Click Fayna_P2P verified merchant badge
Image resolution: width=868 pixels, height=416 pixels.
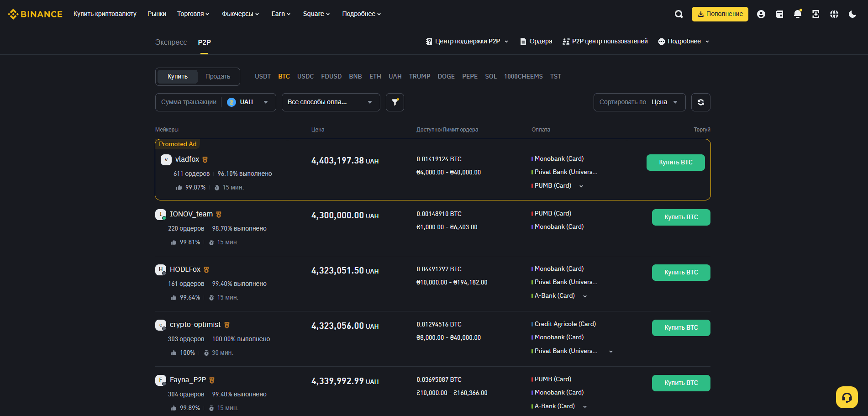tap(212, 380)
